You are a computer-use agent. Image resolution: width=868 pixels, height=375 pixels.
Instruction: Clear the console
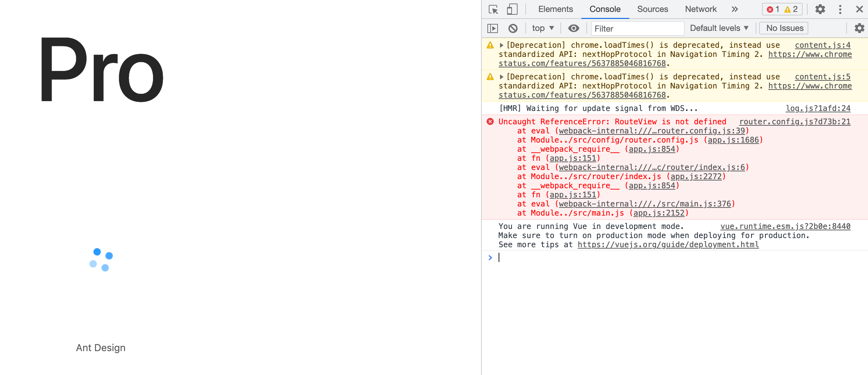click(x=513, y=28)
